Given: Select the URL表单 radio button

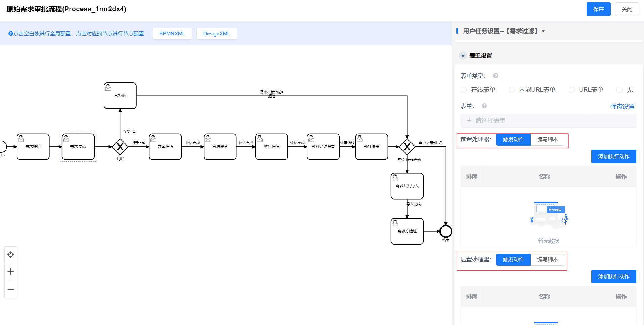Looking at the screenshot, I should [571, 90].
